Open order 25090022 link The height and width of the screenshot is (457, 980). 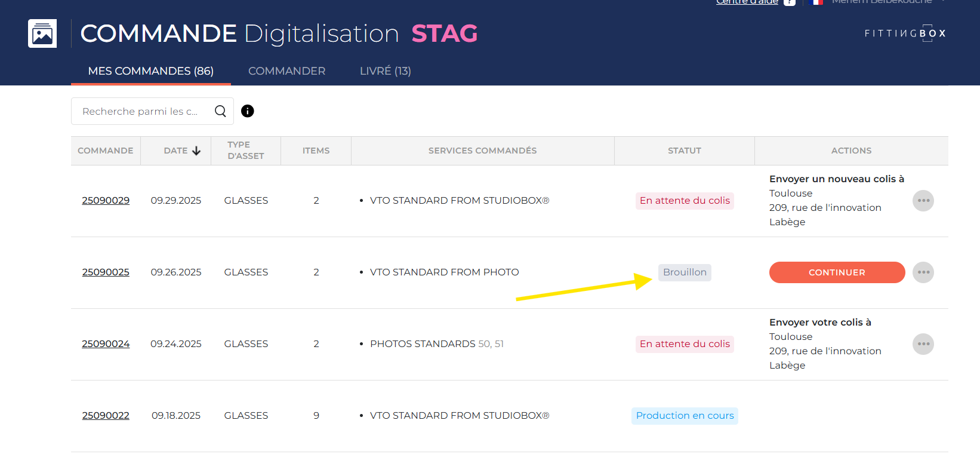click(106, 416)
